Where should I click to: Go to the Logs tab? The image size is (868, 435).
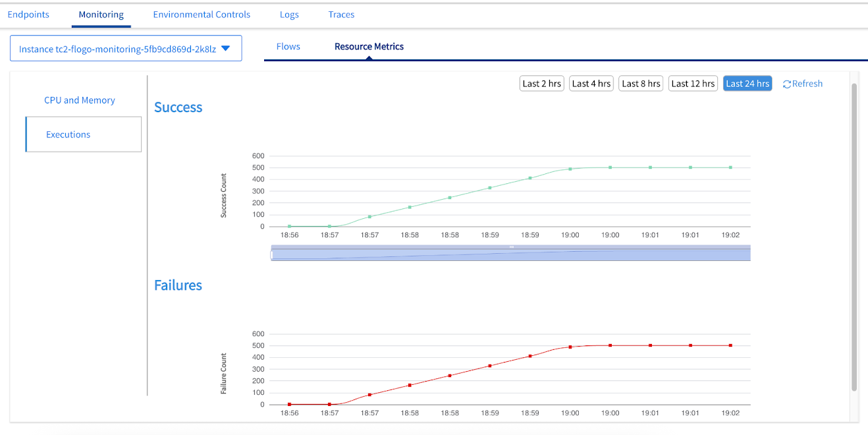tap(289, 14)
